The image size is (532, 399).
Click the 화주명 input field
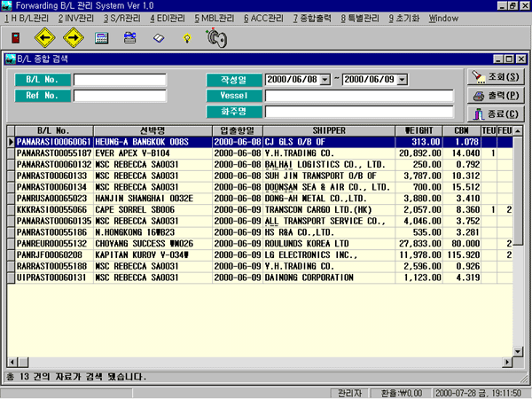[x=359, y=112]
